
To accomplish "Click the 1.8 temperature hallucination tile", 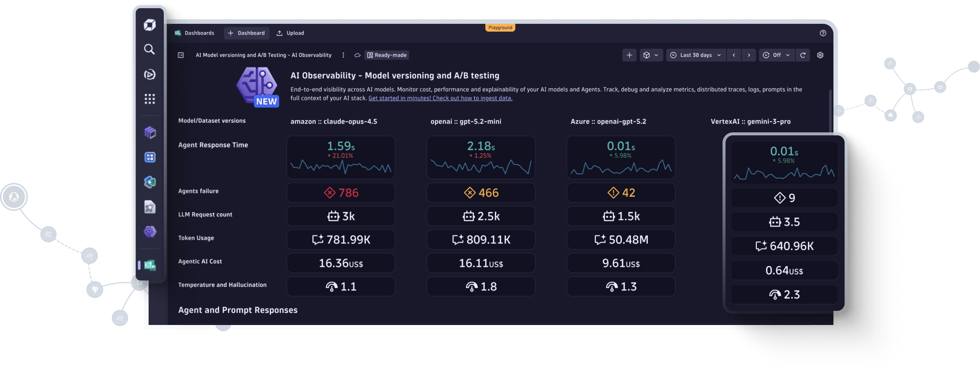I will 481,287.
